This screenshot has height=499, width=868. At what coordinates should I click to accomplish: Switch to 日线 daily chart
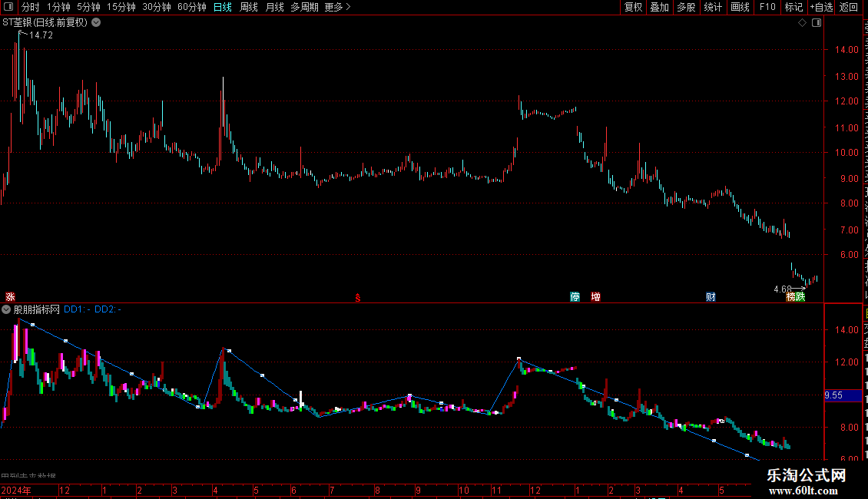point(223,7)
